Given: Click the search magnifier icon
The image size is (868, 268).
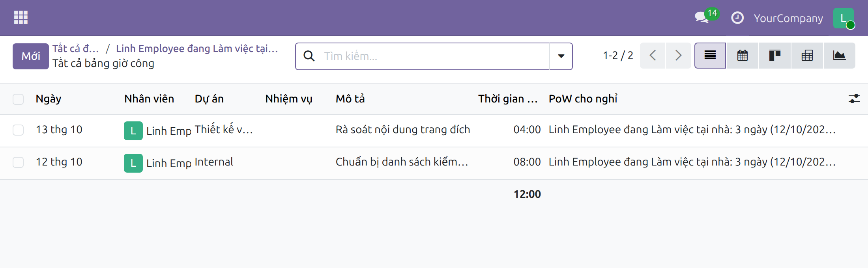Looking at the screenshot, I should pos(309,56).
